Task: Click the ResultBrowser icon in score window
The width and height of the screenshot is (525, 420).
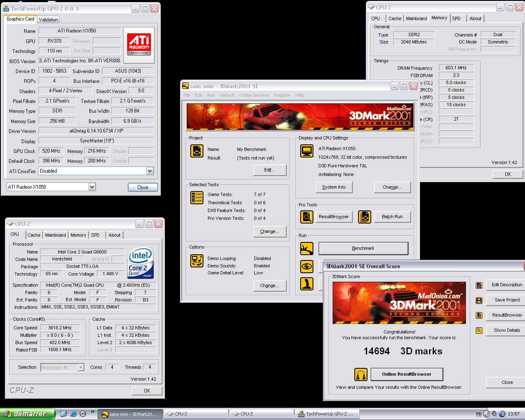Action: [479, 315]
